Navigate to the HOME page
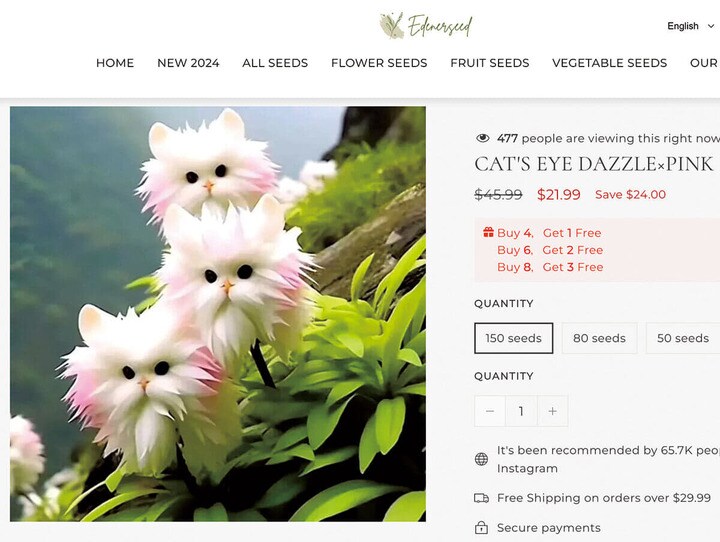 coord(115,63)
